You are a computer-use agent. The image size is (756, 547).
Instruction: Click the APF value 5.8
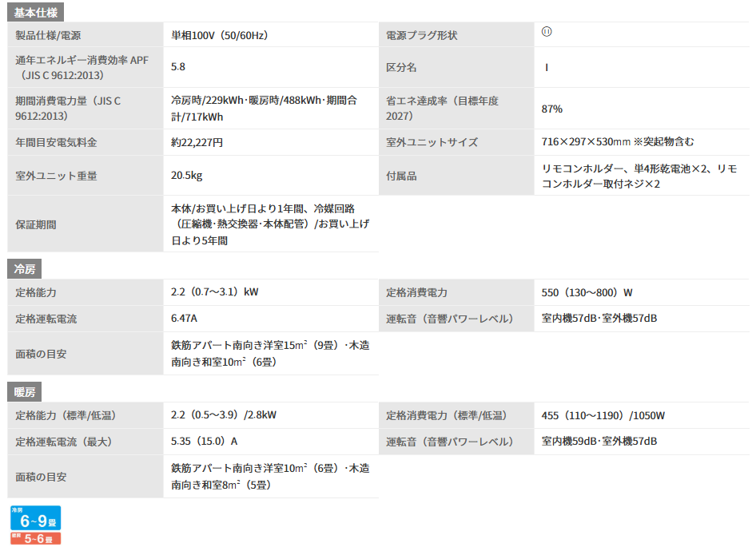pyautogui.click(x=178, y=67)
